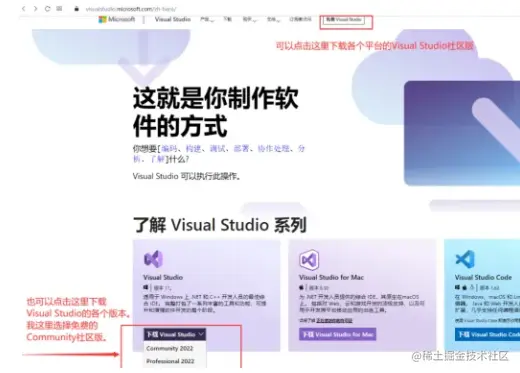Click the 下载 Visual Studio Code button
Screen dimensions: 520x373
coord(487,334)
